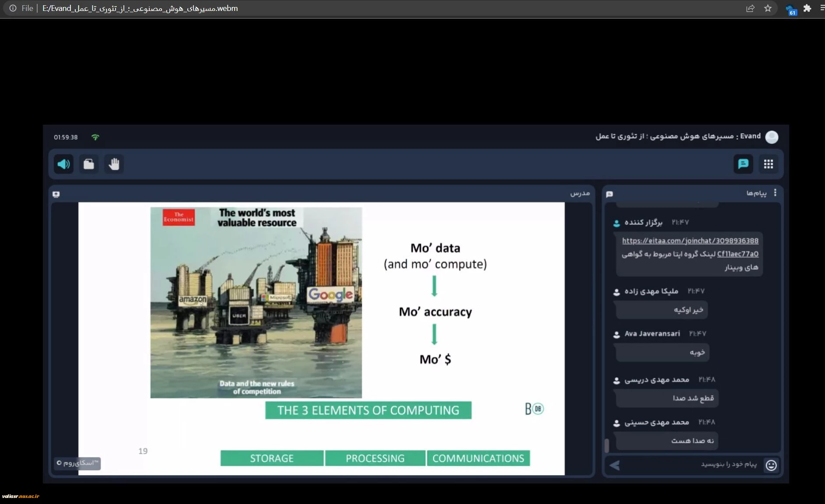Open the apps grid menu
Image resolution: width=825 pixels, height=504 pixels.
[x=769, y=164]
